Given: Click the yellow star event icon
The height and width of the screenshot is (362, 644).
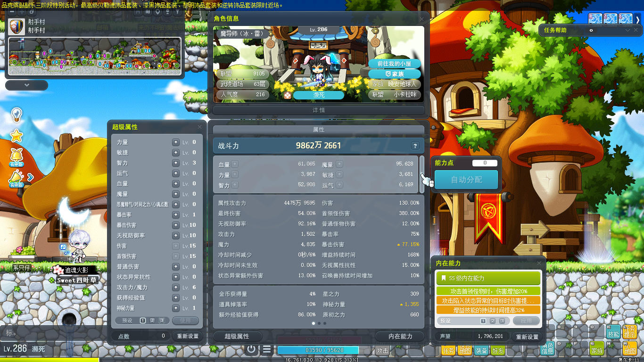Looking at the screenshot, I should tap(17, 136).
